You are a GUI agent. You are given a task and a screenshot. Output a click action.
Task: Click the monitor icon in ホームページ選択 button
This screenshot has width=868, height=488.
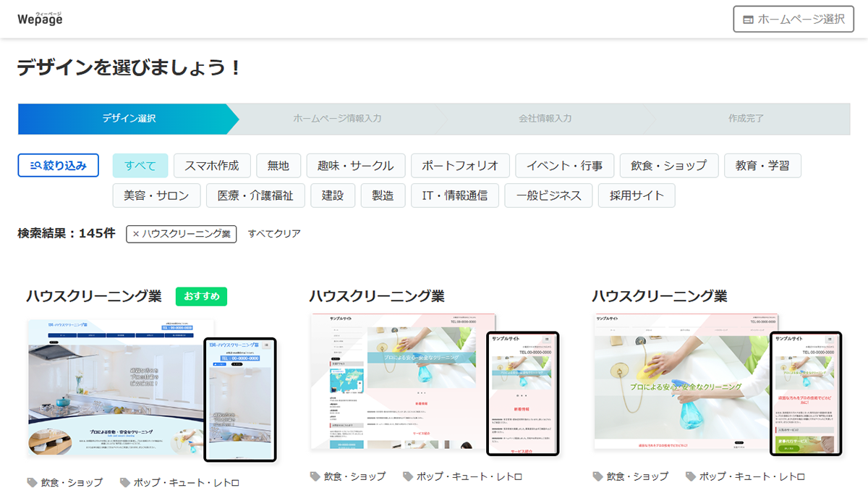tap(747, 19)
